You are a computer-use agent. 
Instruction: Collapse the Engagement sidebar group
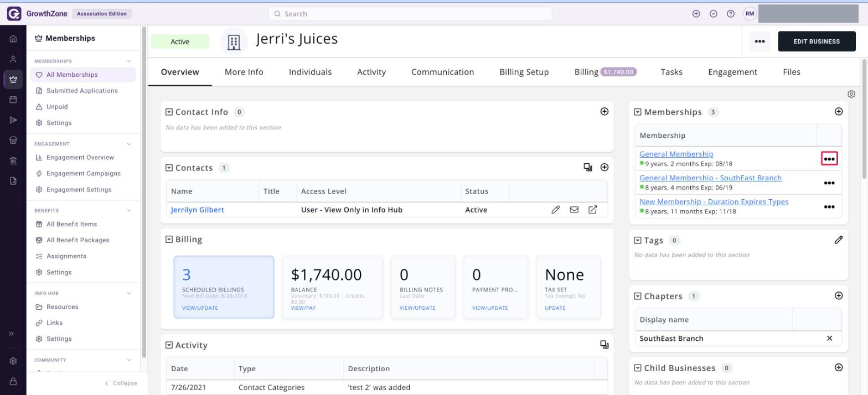[129, 144]
